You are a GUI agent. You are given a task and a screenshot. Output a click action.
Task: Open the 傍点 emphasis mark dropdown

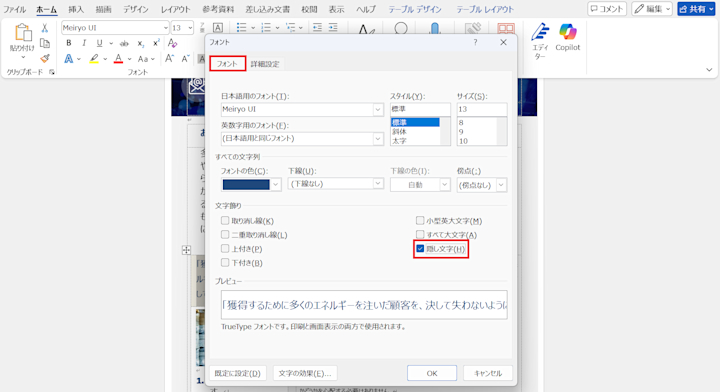point(501,185)
